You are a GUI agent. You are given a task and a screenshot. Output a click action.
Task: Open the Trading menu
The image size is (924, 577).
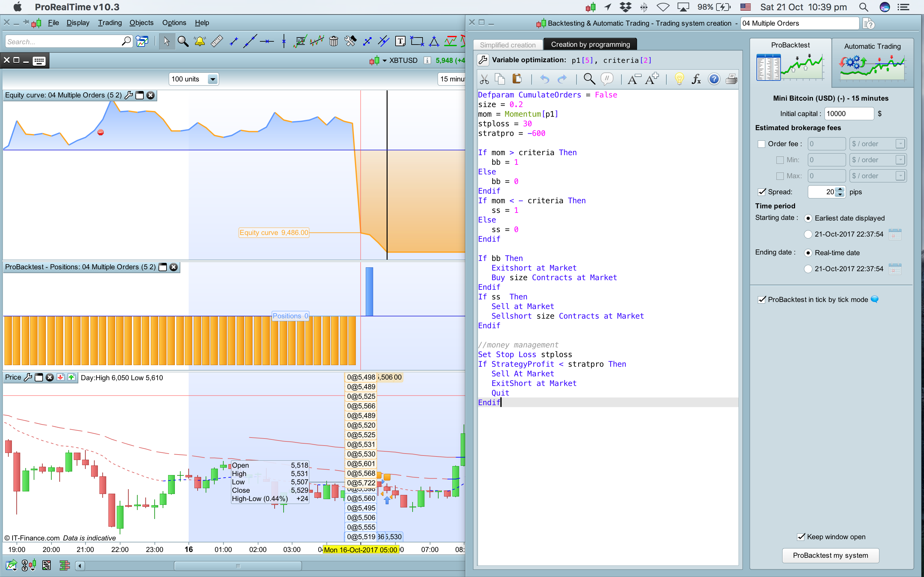tap(110, 23)
